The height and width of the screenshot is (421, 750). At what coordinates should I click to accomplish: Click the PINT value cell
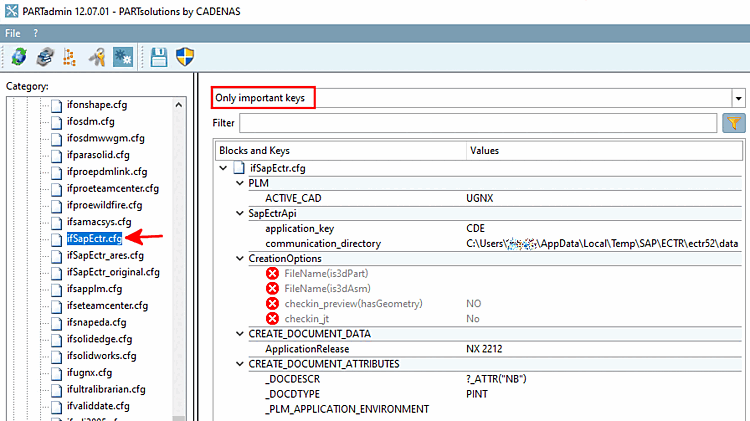(x=477, y=394)
